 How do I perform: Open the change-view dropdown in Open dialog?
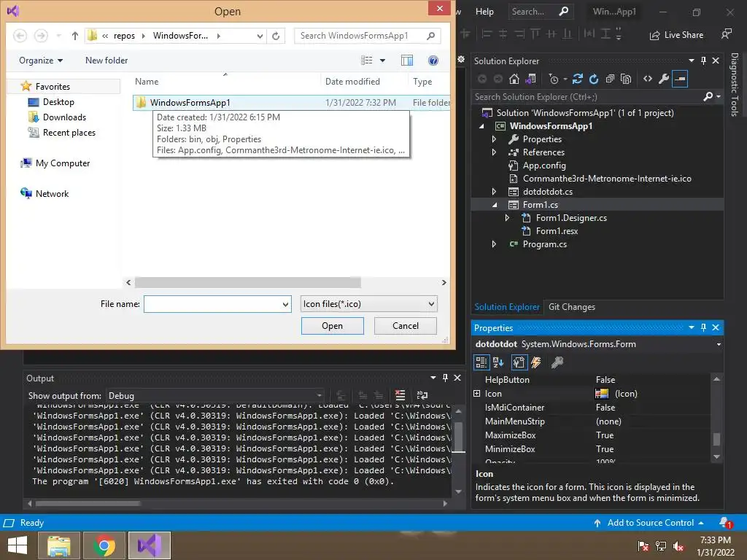(382, 61)
